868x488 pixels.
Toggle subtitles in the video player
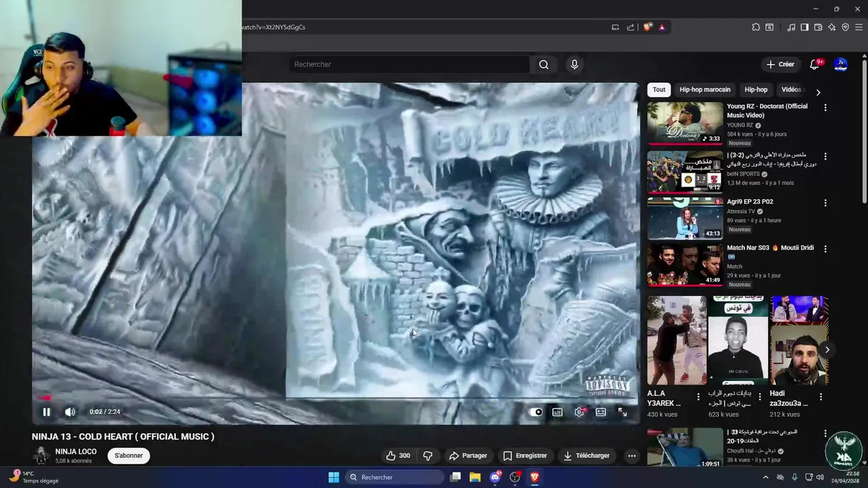pos(557,412)
